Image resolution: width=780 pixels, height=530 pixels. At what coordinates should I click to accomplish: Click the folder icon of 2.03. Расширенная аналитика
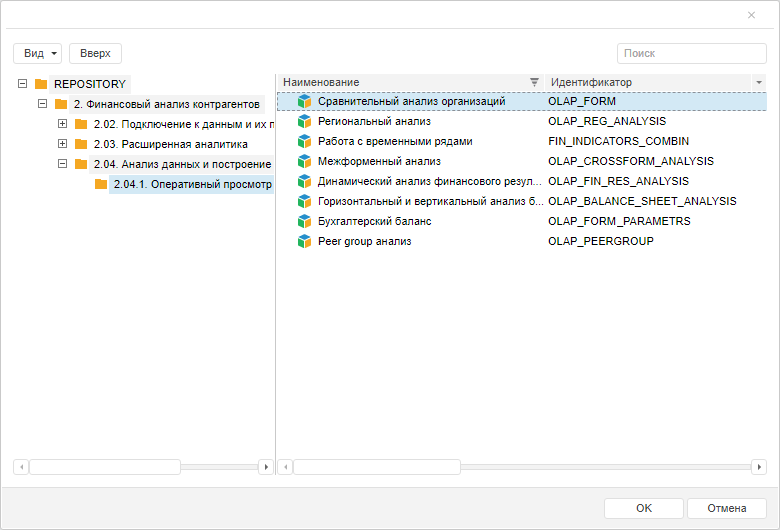(81, 144)
